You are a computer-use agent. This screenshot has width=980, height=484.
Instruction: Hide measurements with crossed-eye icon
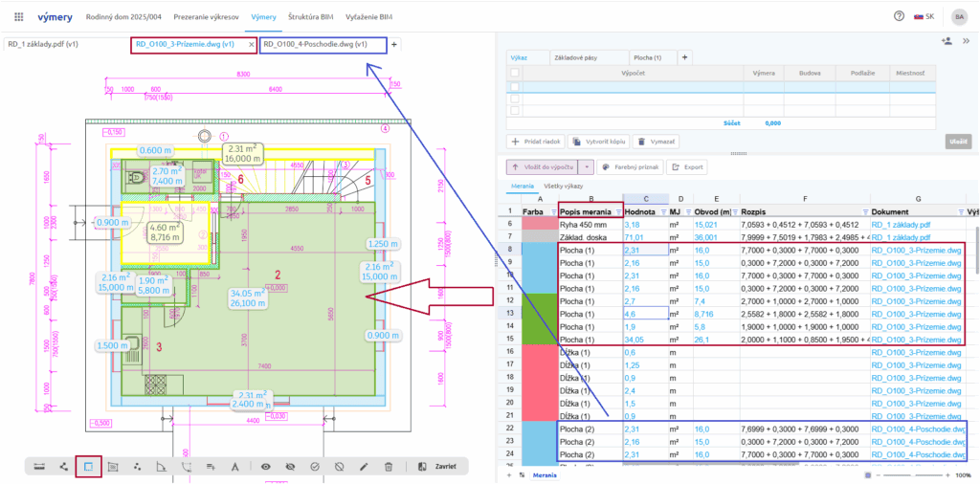pos(290,466)
